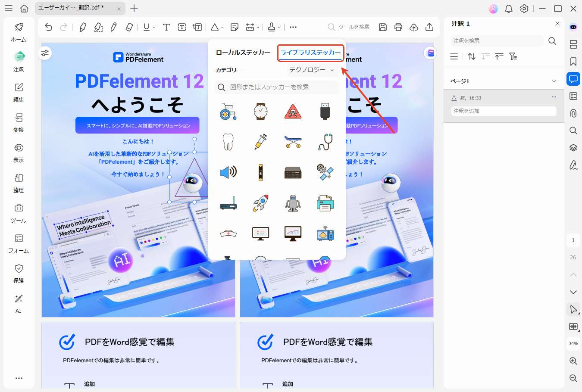The image size is (582, 392).
Task: Switch to the ライブラリステッカー tab
Action: pyautogui.click(x=311, y=53)
